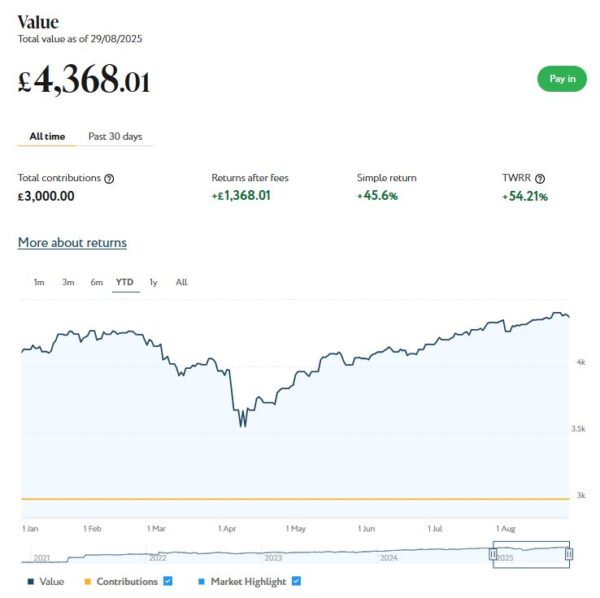This screenshot has width=600, height=598.
Task: Select the 3m chart range
Action: (68, 282)
